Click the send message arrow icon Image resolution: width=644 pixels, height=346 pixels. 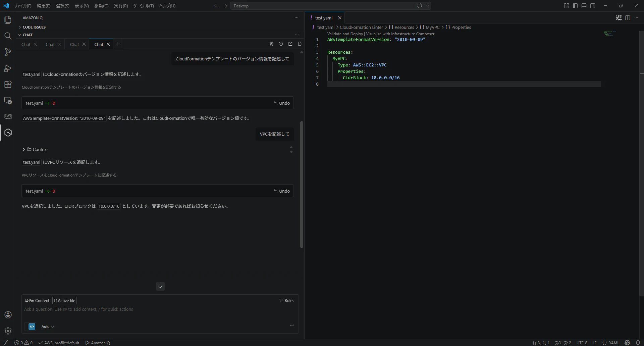pyautogui.click(x=292, y=325)
